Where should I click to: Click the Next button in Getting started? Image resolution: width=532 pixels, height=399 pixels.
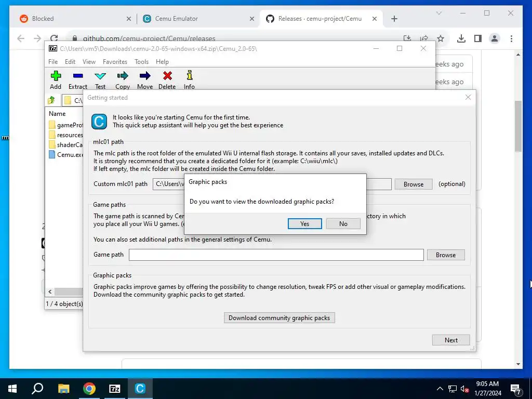click(x=451, y=340)
